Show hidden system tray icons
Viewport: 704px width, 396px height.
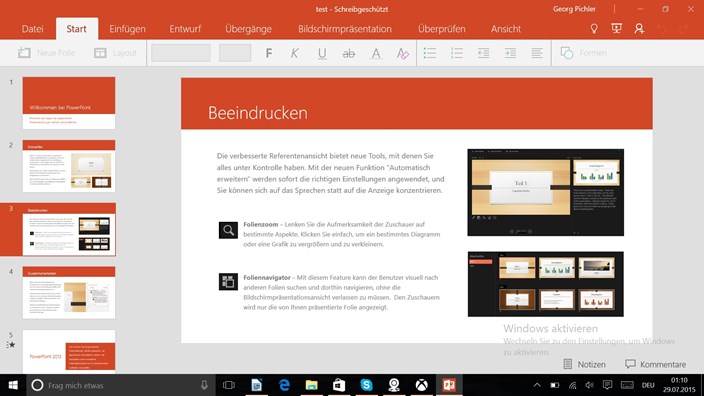(537, 385)
